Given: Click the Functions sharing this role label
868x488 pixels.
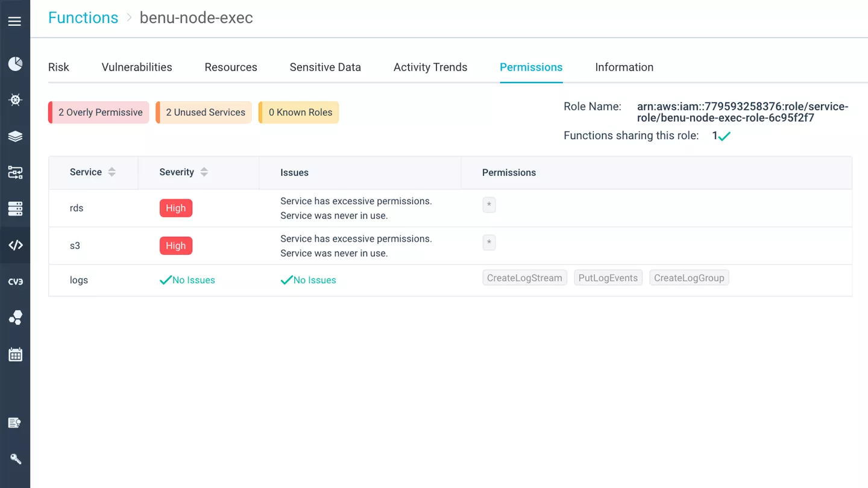Looking at the screenshot, I should [x=631, y=136].
